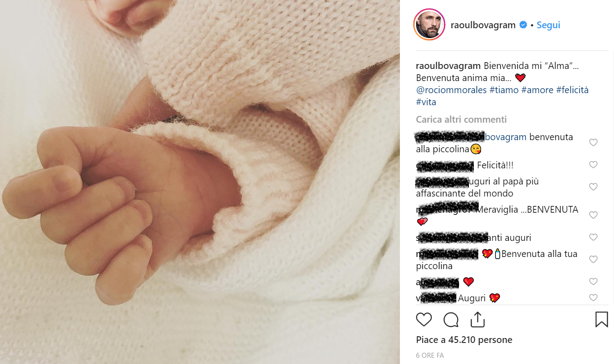Viewport: 614px width, 364px height.
Task: Like the 'Felicità!!!' comment
Action: [x=593, y=165]
